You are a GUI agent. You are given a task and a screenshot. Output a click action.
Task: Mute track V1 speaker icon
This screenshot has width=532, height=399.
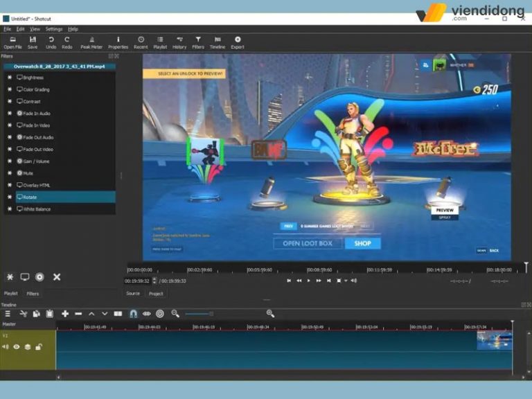[5, 347]
